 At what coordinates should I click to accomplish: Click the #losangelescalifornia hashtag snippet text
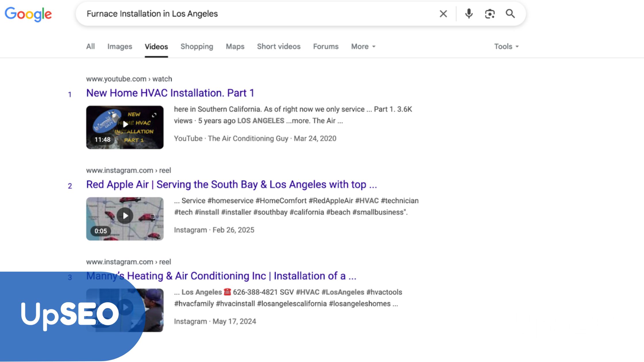tap(292, 304)
